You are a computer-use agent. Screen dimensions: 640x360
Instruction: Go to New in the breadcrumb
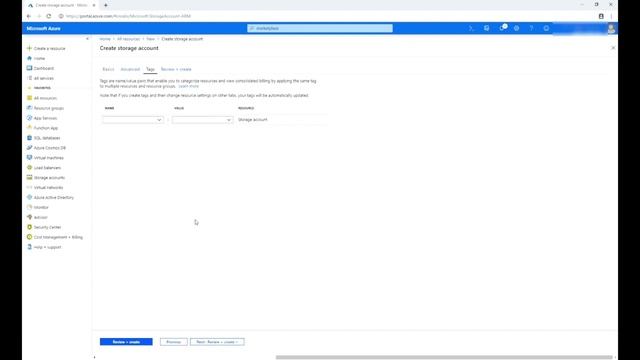151,39
